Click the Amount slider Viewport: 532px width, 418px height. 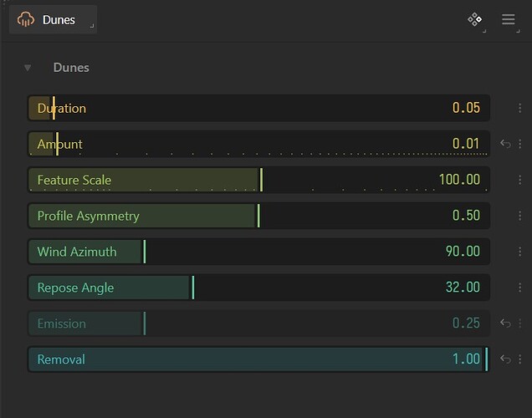tap(258, 144)
